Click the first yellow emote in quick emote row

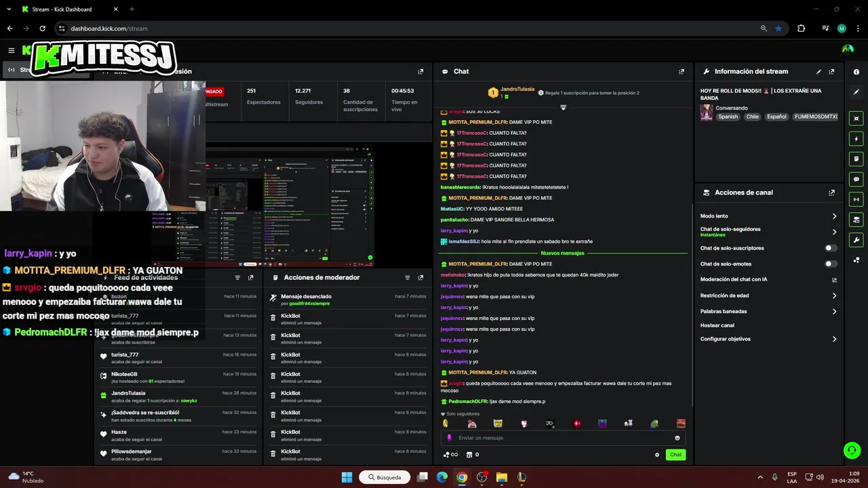pos(446,424)
